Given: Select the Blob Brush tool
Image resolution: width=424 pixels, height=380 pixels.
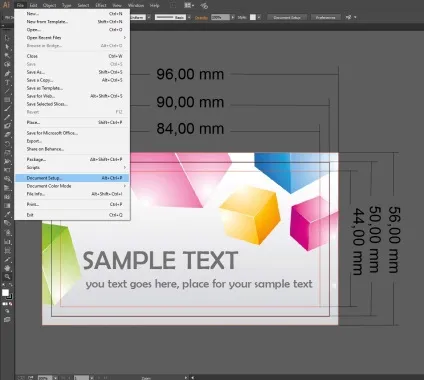Looking at the screenshot, I should (7, 126).
